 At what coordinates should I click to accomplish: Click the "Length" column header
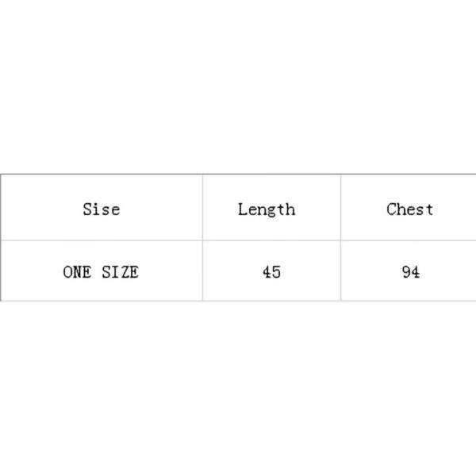coord(267,209)
